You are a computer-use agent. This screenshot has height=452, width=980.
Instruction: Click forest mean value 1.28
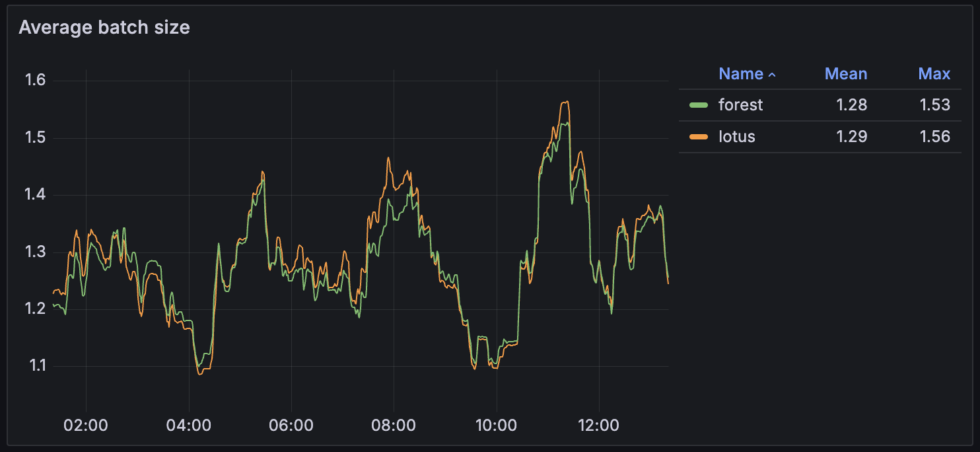852,105
